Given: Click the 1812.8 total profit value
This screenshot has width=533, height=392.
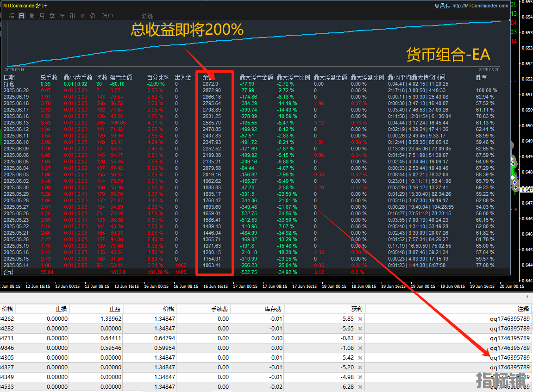Looking at the screenshot, I should pyautogui.click(x=118, y=272).
